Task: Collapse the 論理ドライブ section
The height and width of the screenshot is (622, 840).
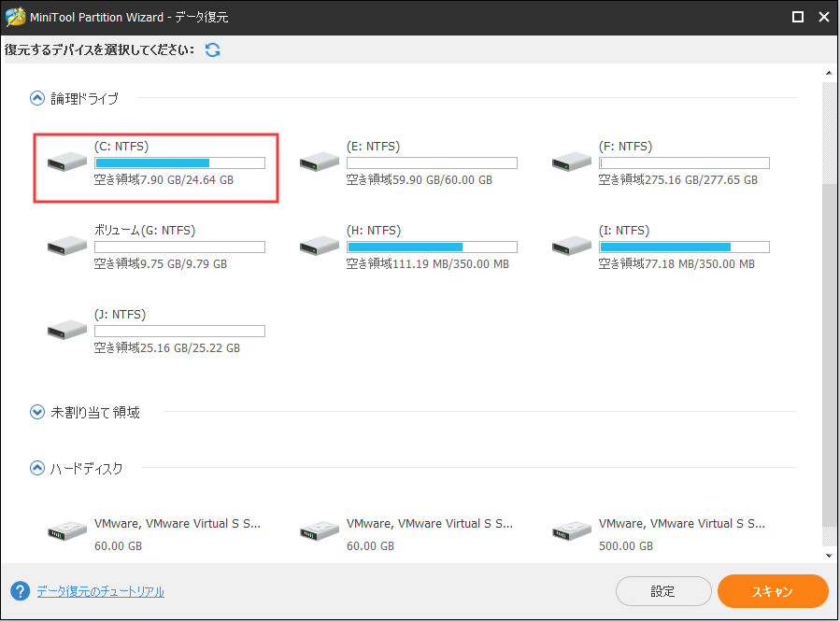Action: pyautogui.click(x=36, y=97)
